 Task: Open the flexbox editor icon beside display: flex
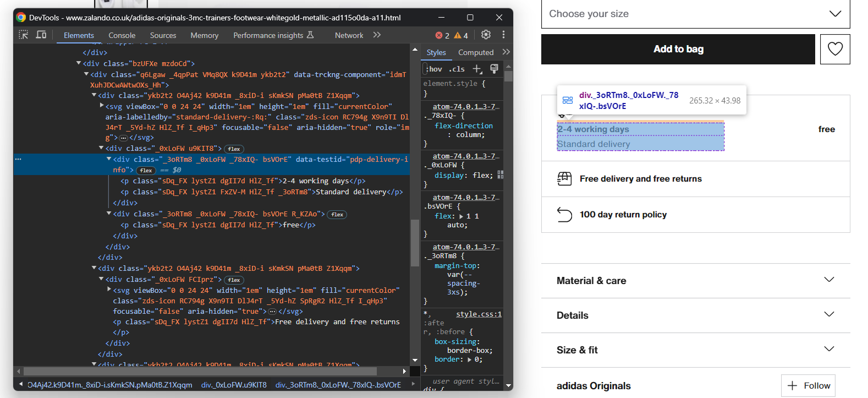(500, 175)
